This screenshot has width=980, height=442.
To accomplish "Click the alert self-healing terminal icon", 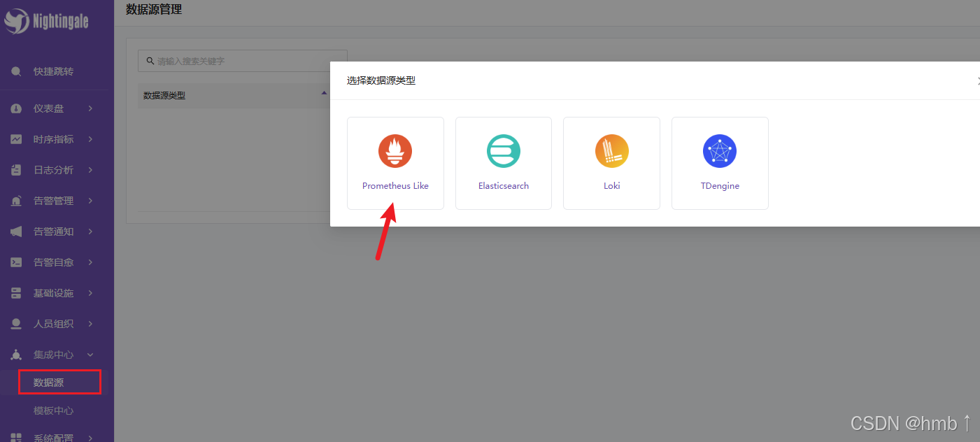I will point(16,262).
